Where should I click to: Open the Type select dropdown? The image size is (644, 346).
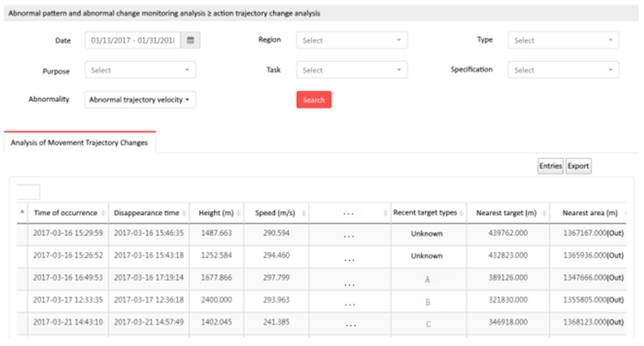pos(563,40)
